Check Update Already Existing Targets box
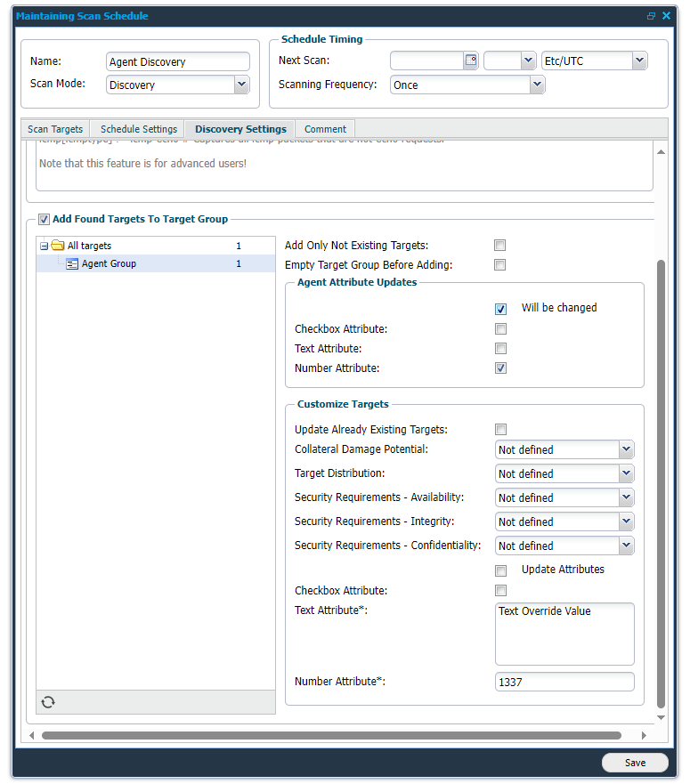This screenshot has width=690, height=784. click(x=500, y=430)
